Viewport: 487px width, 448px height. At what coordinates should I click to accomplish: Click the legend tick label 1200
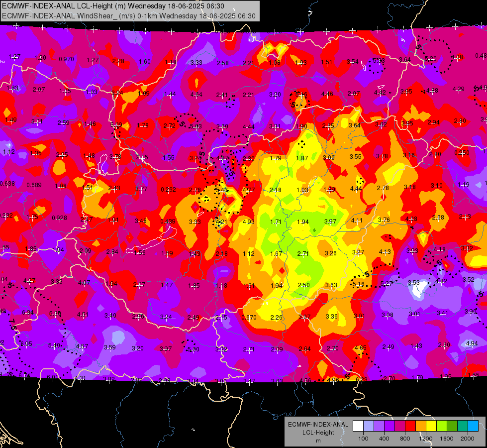(x=425, y=439)
